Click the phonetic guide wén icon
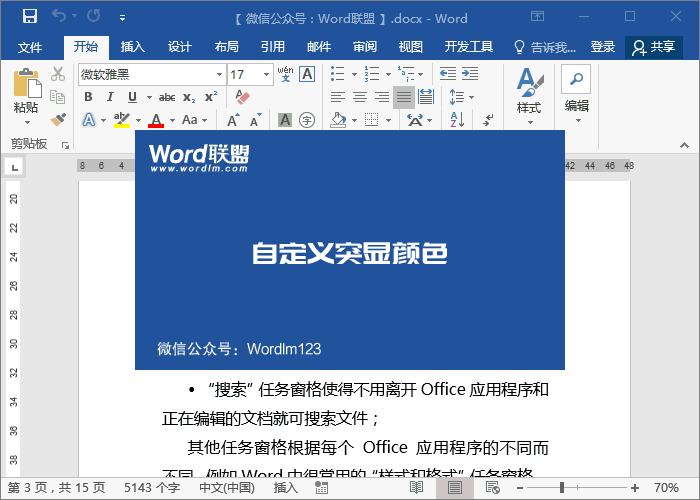700x500 pixels. (286, 74)
